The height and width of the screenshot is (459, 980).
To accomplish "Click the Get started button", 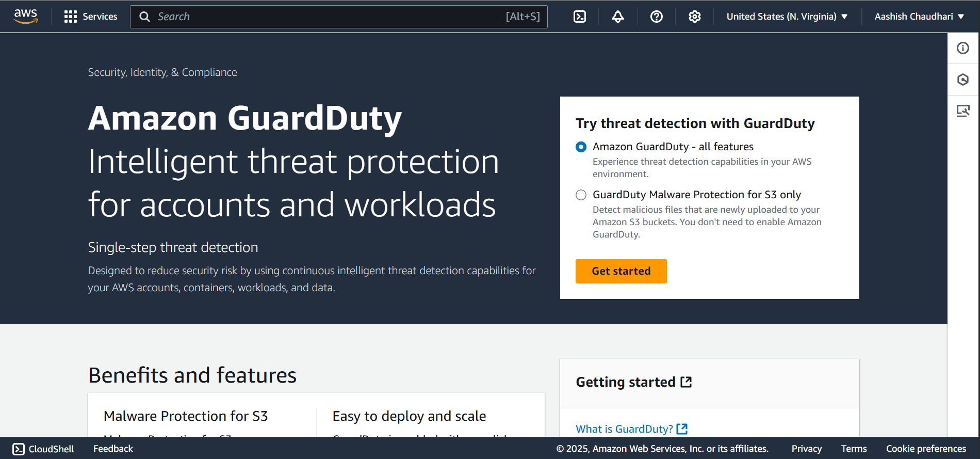I will [621, 271].
